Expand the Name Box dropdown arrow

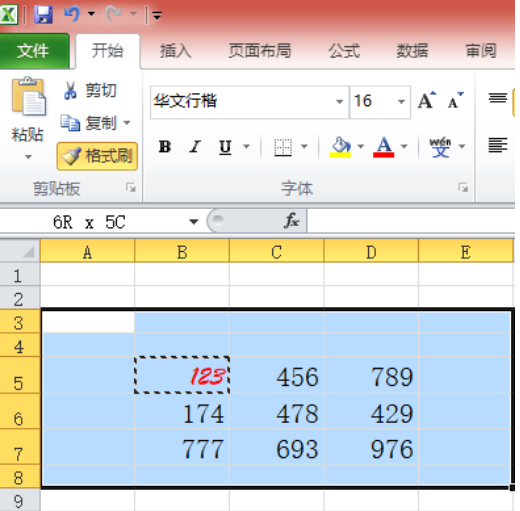(193, 222)
